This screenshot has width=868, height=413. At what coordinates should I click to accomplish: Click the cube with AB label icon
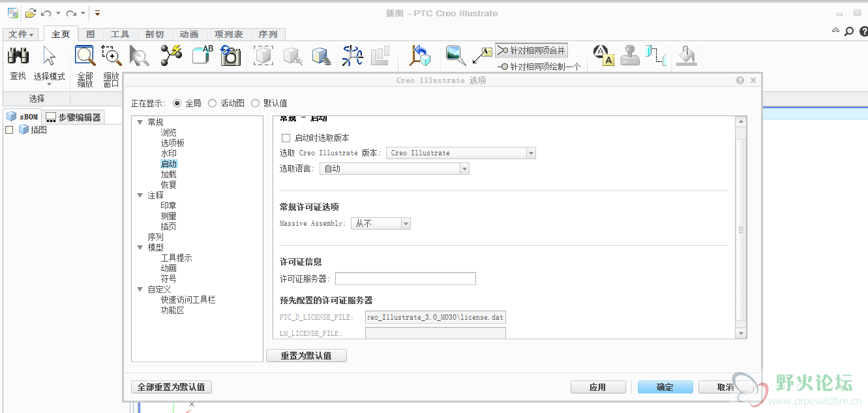[202, 56]
